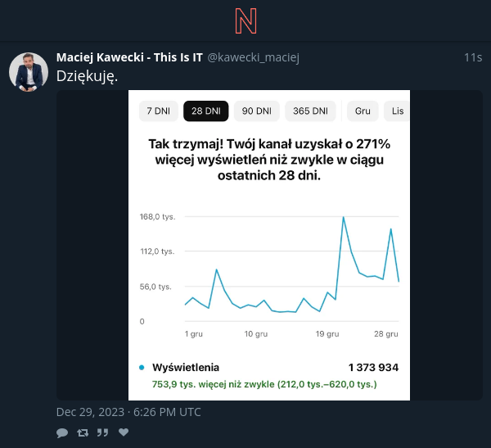
Task: Open the @kawecki_maciej handle link
Action: (254, 57)
